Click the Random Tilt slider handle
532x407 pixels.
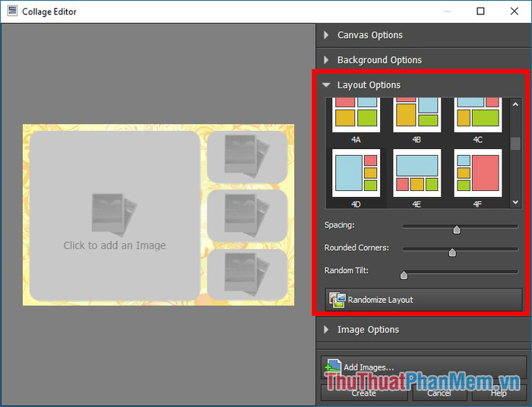(x=404, y=275)
